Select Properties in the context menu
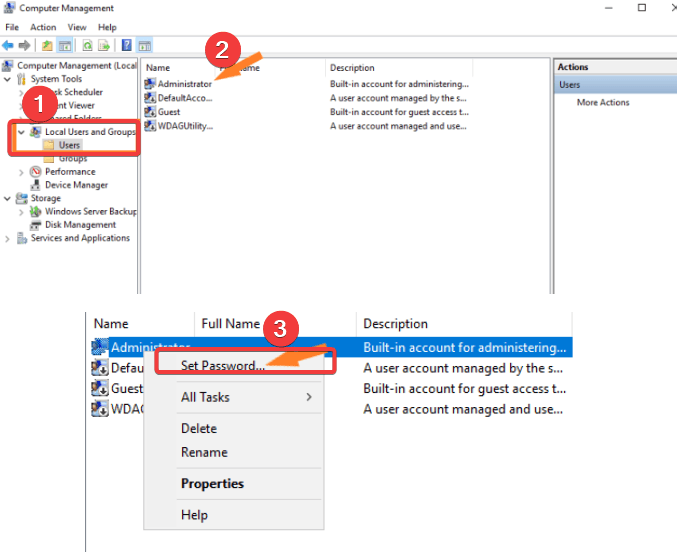 pyautogui.click(x=212, y=483)
